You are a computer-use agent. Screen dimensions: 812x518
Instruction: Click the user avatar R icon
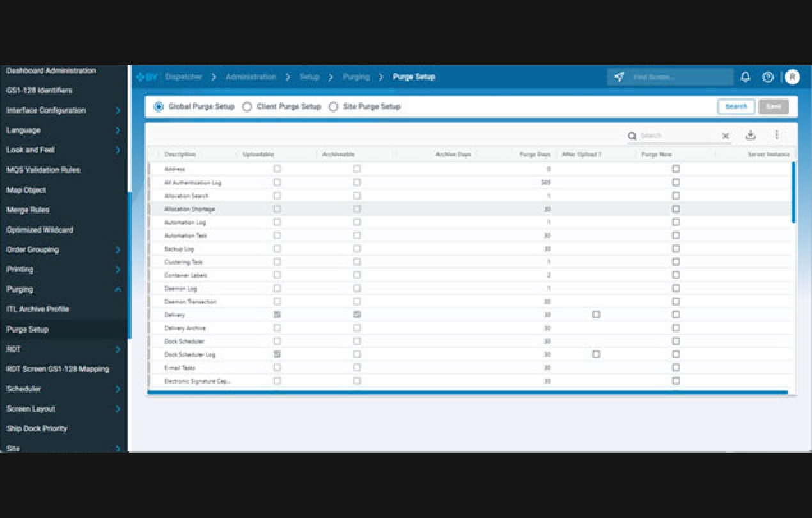coord(792,77)
